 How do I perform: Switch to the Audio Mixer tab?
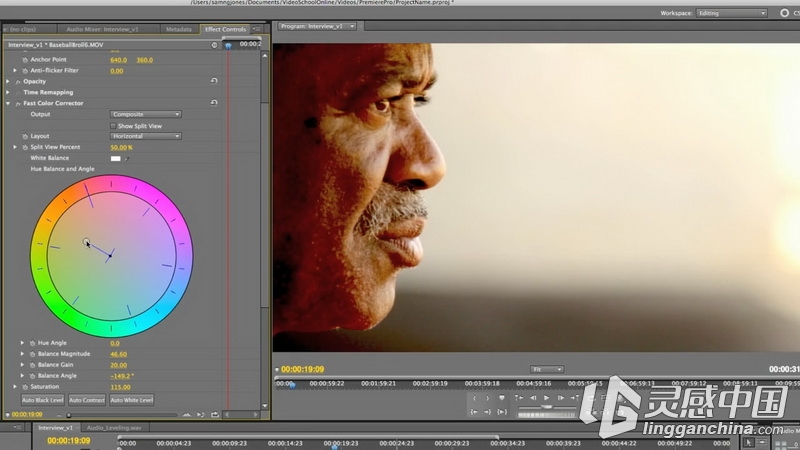pyautogui.click(x=102, y=30)
